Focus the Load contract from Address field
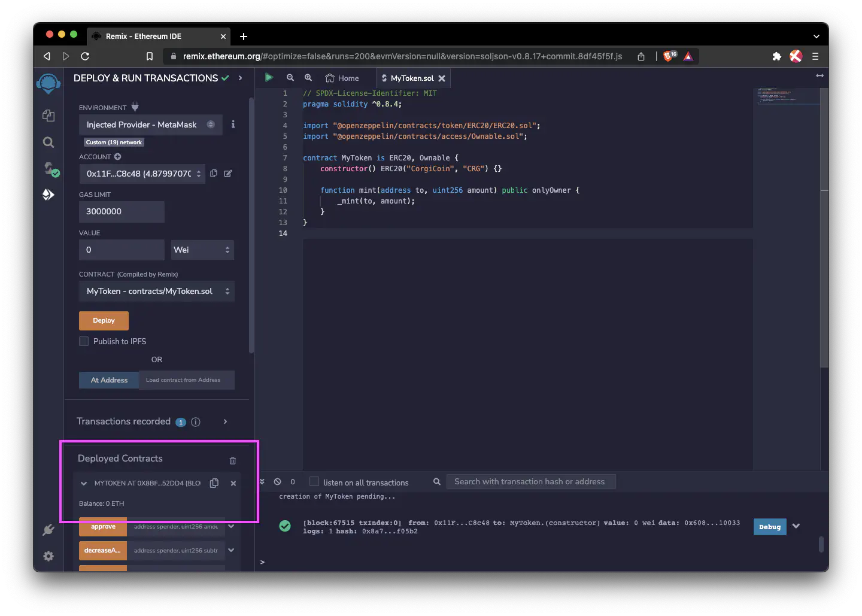Screen dimensions: 862x616 187,380
